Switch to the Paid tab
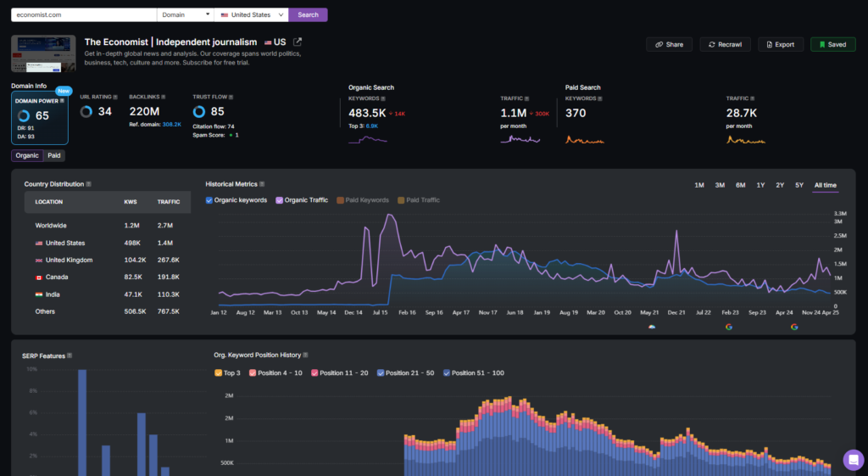 pyautogui.click(x=54, y=156)
